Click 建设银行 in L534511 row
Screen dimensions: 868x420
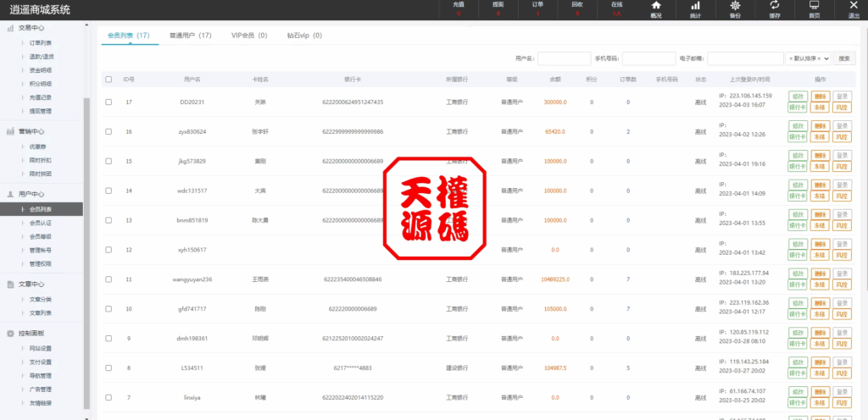[x=457, y=368]
